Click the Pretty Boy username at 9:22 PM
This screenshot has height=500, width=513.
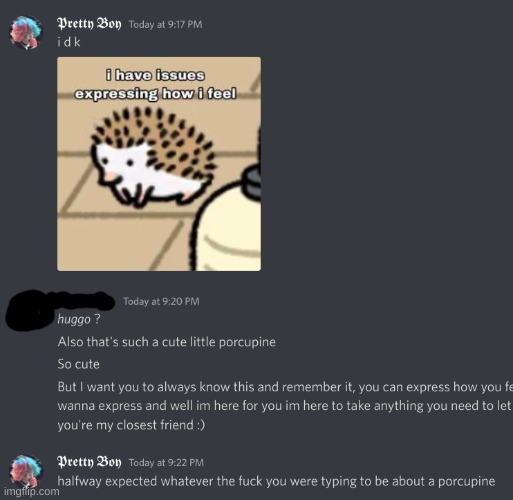[89, 462]
